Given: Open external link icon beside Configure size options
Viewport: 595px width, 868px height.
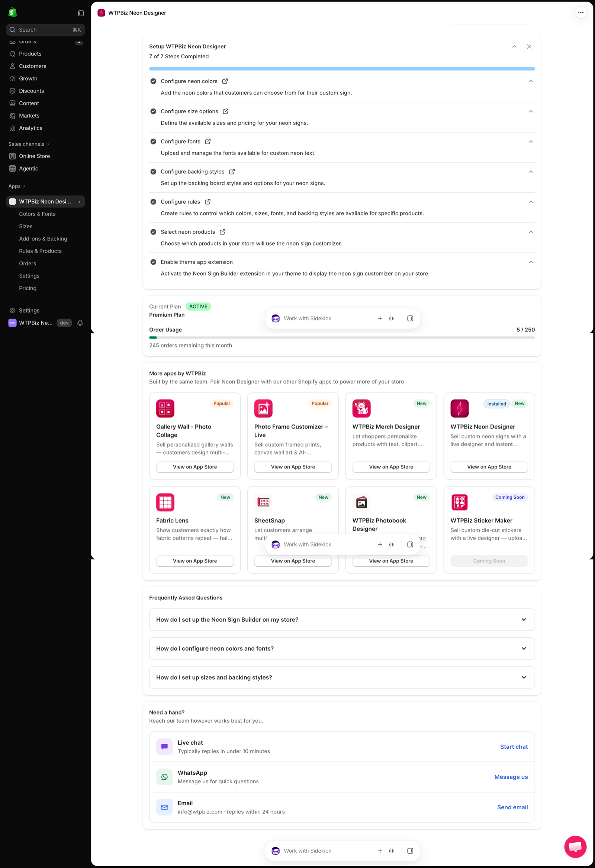Looking at the screenshot, I should coord(225,111).
